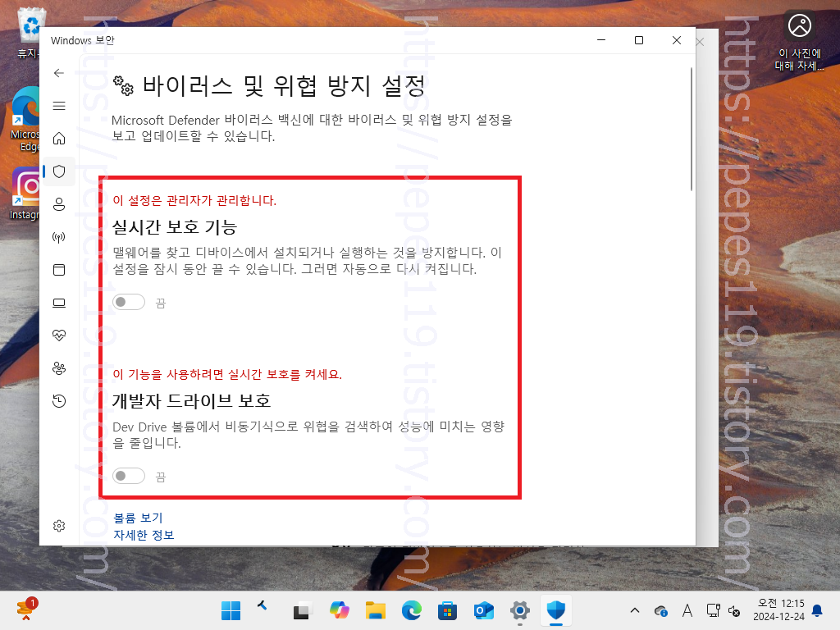Open the hamburger navigation menu
840x630 pixels.
pos(59,106)
